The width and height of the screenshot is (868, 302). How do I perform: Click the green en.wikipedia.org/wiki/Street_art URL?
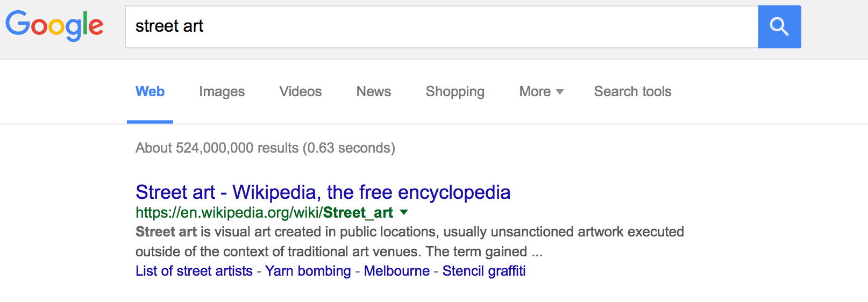(x=264, y=213)
